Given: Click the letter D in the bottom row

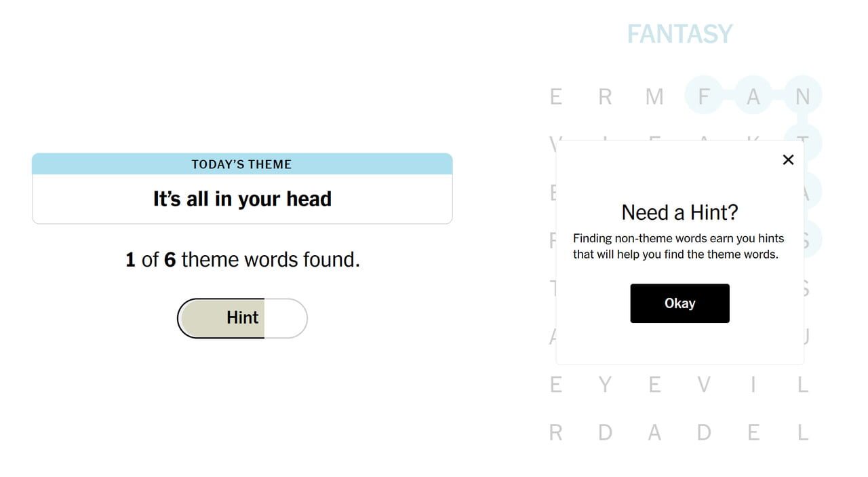Looking at the screenshot, I should point(604,432).
